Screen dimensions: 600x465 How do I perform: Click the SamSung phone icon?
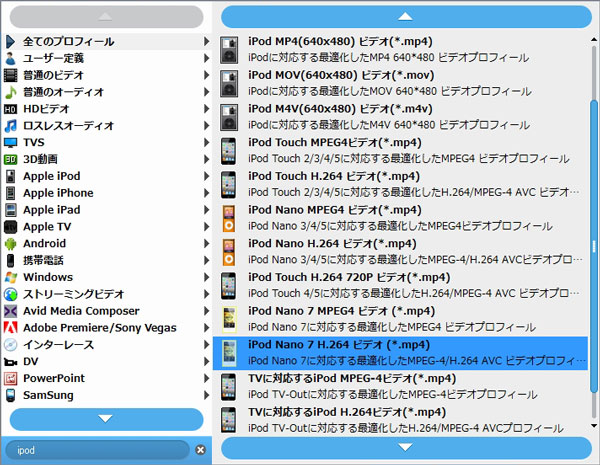click(10, 395)
